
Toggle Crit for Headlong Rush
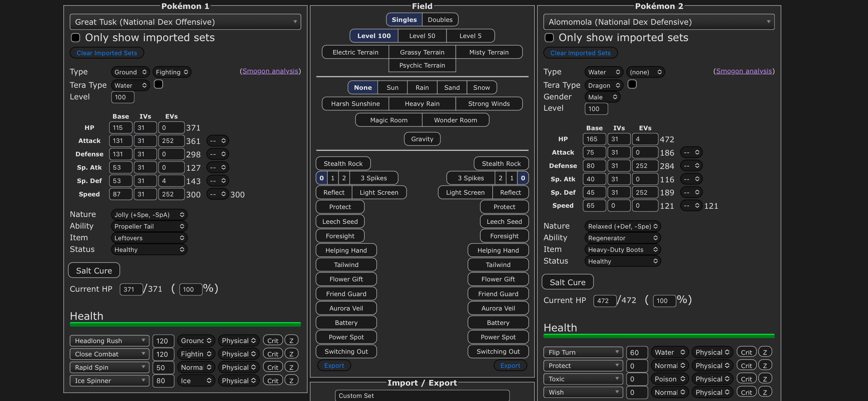(273, 341)
